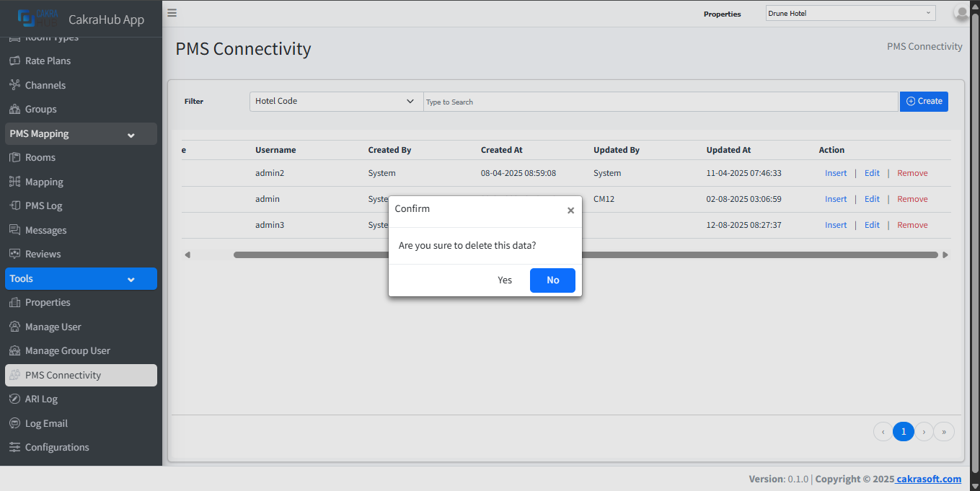This screenshot has width=980, height=491.
Task: Click the hamburger menu at top
Action: coord(172,12)
